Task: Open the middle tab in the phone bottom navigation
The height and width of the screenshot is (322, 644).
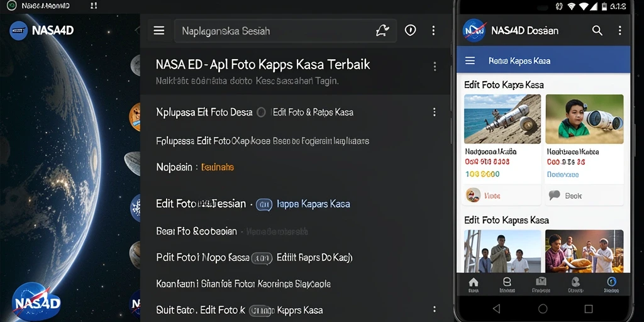Action: click(541, 284)
